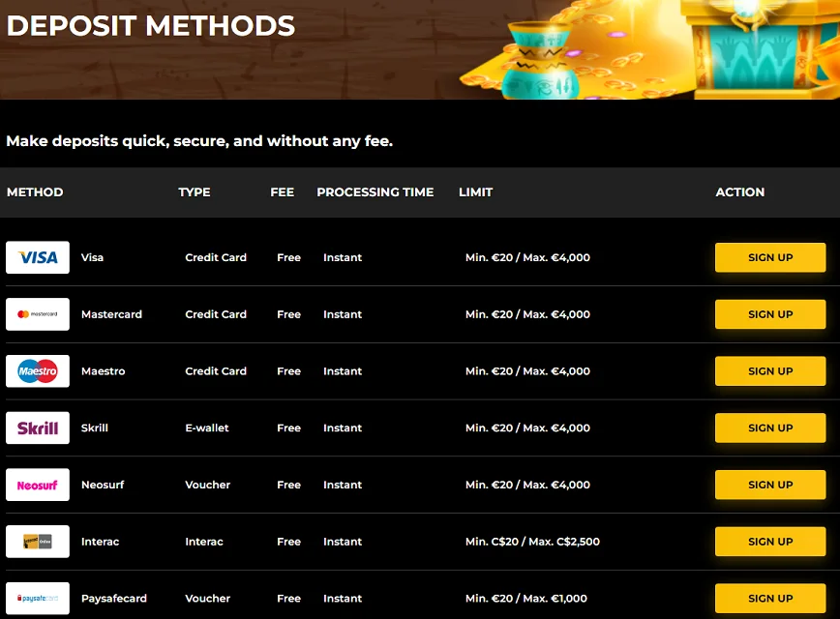Image resolution: width=840 pixels, height=619 pixels.
Task: Click the Skrill logo icon
Action: click(x=38, y=427)
